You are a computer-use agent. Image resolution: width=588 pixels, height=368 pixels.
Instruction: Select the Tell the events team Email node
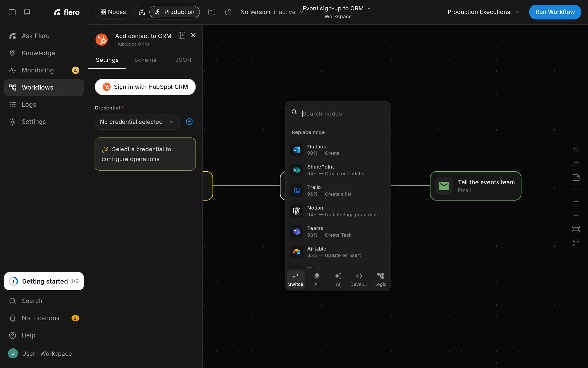[x=476, y=186]
